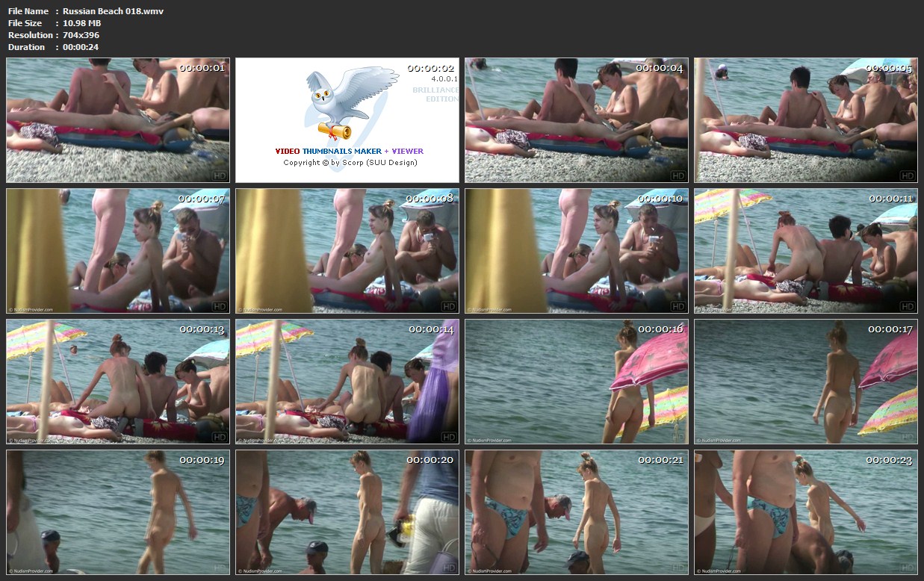The width and height of the screenshot is (924, 581).
Task: Click the HD badge on the 00:00:23 thumbnail
Action: (908, 568)
